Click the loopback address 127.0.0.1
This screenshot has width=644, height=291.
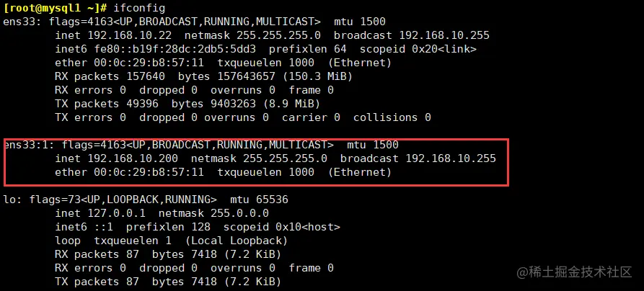tap(117, 213)
